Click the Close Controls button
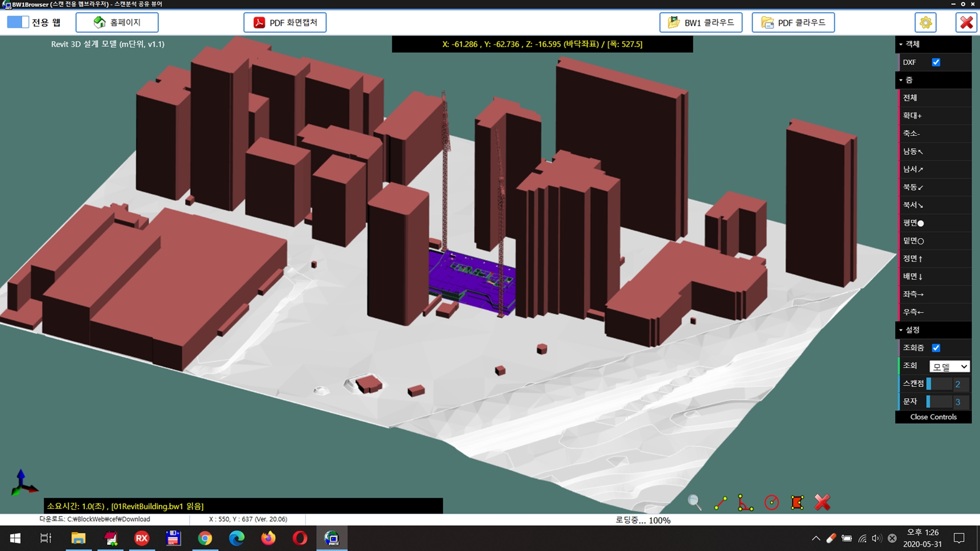Image resolution: width=980 pixels, height=551 pixels. click(934, 417)
